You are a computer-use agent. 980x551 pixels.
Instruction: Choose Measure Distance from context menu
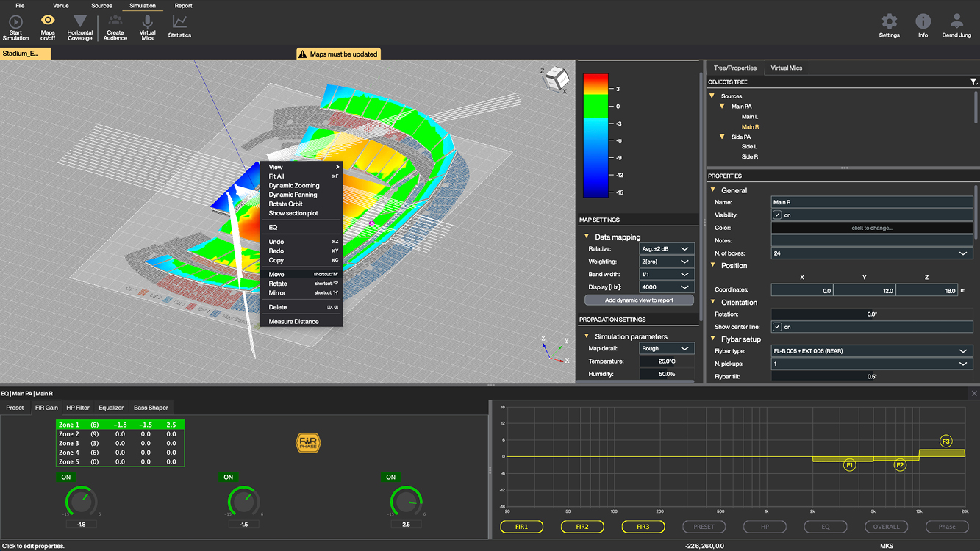click(x=293, y=322)
